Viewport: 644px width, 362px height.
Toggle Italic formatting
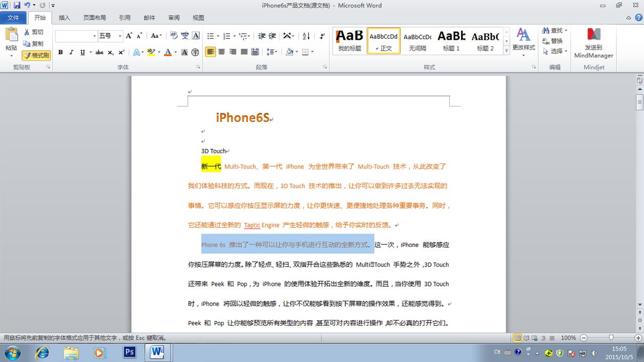71,52
